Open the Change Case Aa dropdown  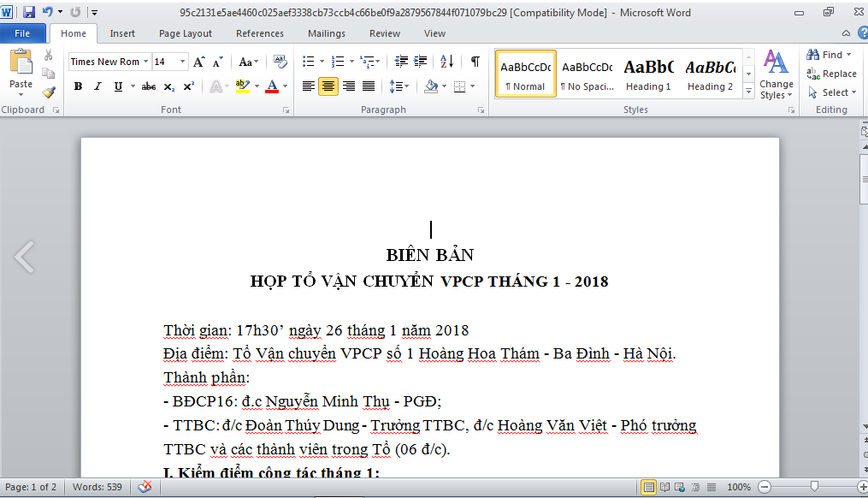pos(249,62)
